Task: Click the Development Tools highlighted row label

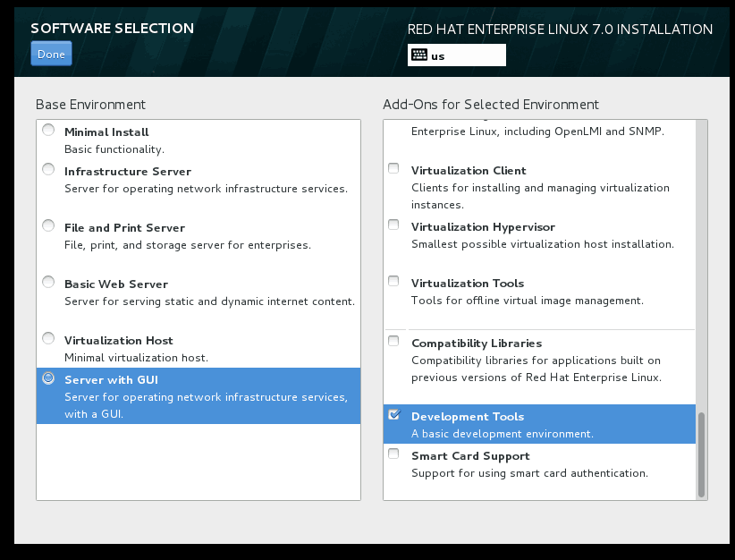Action: [x=468, y=417]
